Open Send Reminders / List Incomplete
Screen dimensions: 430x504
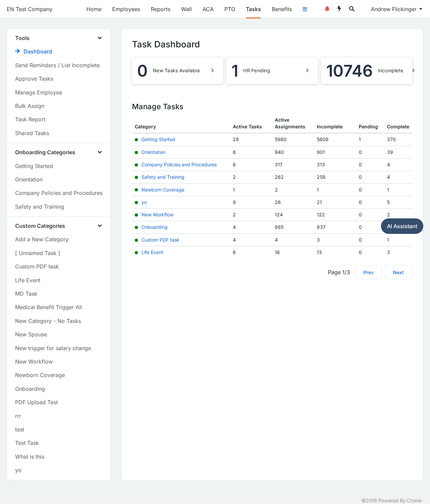57,65
